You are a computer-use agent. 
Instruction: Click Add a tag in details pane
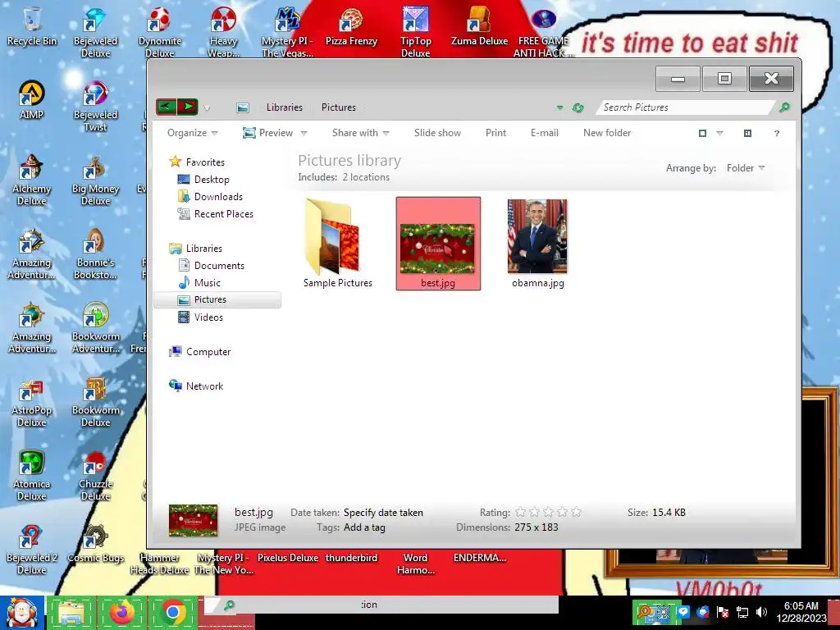(x=364, y=527)
